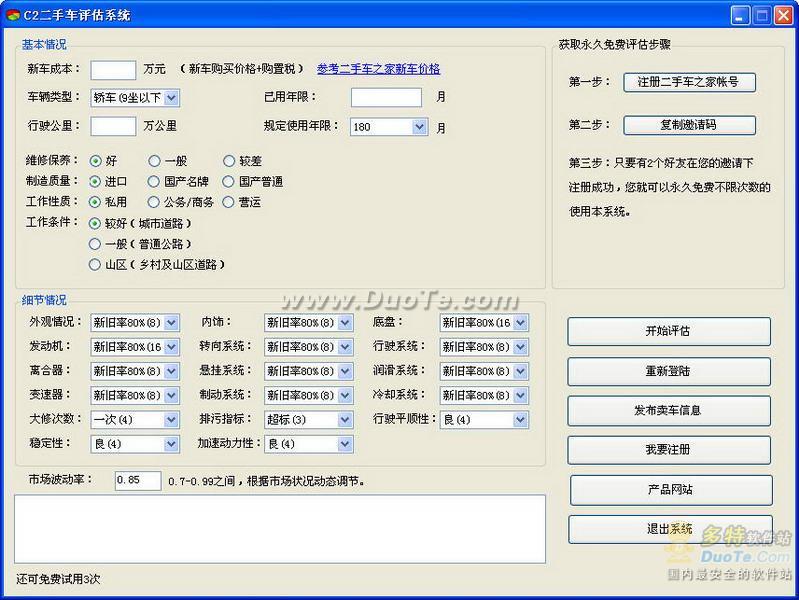The height and width of the screenshot is (600, 799).
Task: Open the 参考二手车之家新车价格 link
Action: click(x=378, y=69)
